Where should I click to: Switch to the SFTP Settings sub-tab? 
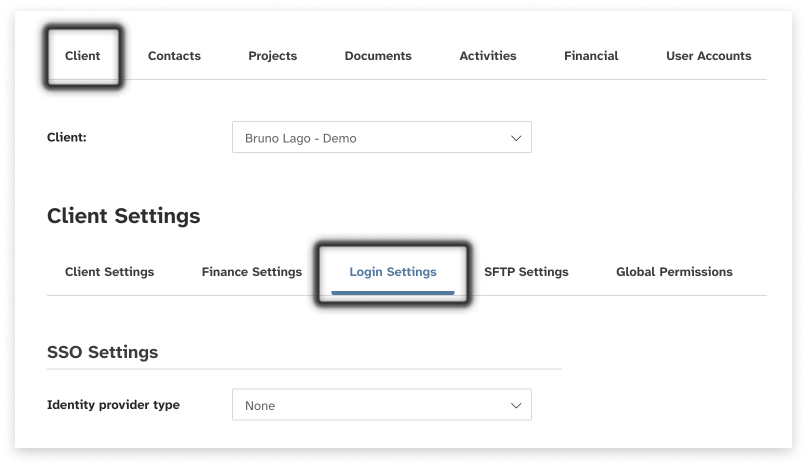pyautogui.click(x=526, y=272)
